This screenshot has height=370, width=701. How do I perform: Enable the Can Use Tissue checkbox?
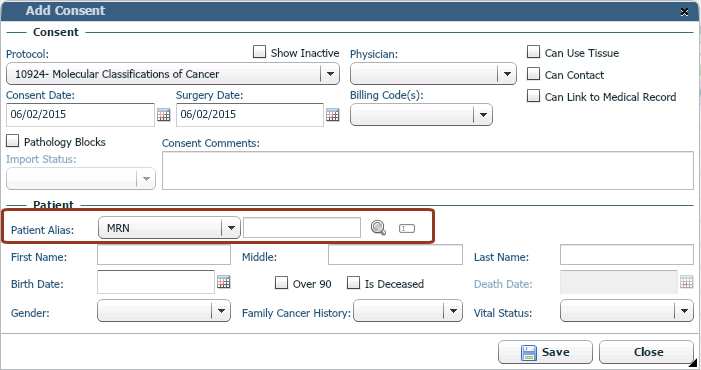[533, 52]
